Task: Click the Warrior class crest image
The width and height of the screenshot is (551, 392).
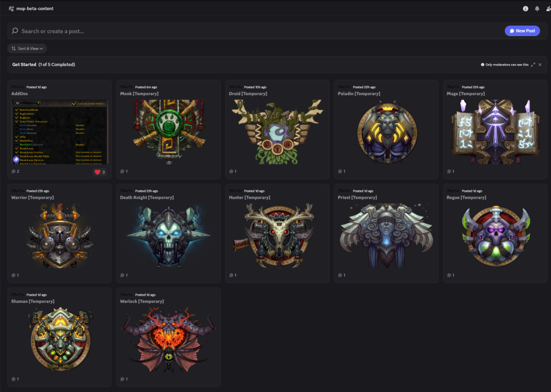Action: pyautogui.click(x=60, y=236)
